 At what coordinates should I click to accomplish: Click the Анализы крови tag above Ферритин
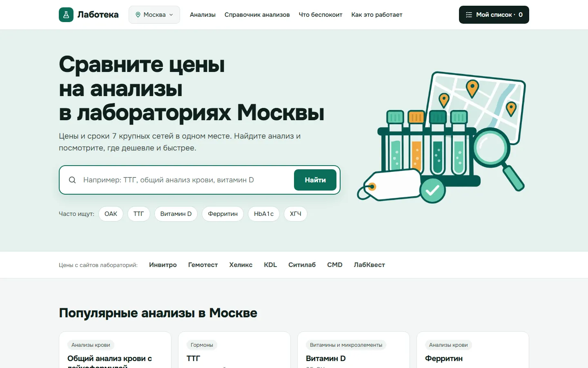(448, 345)
